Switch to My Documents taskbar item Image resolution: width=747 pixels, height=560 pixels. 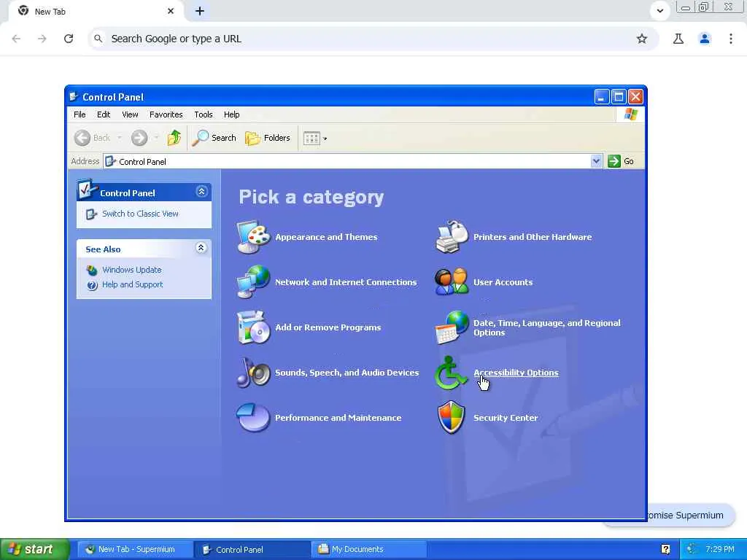(x=368, y=549)
